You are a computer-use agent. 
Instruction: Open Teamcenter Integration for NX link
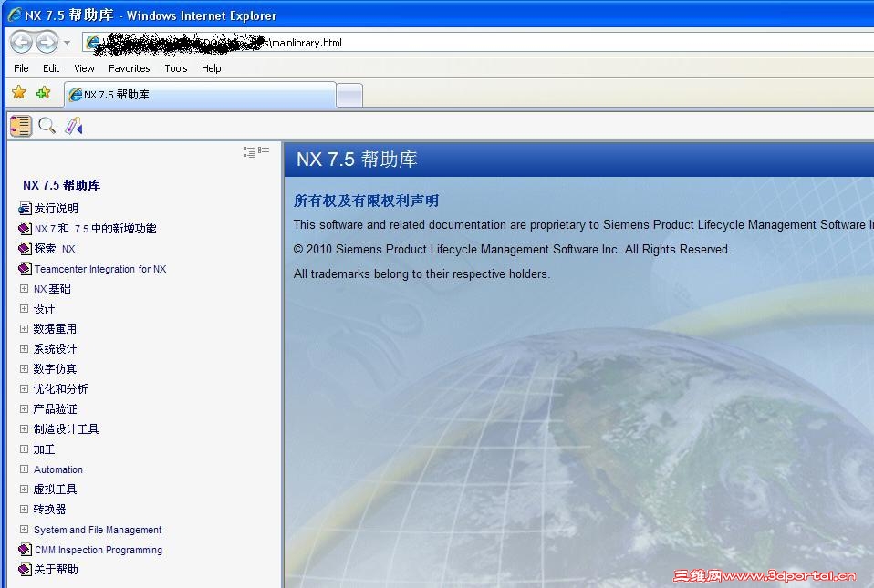tap(100, 269)
